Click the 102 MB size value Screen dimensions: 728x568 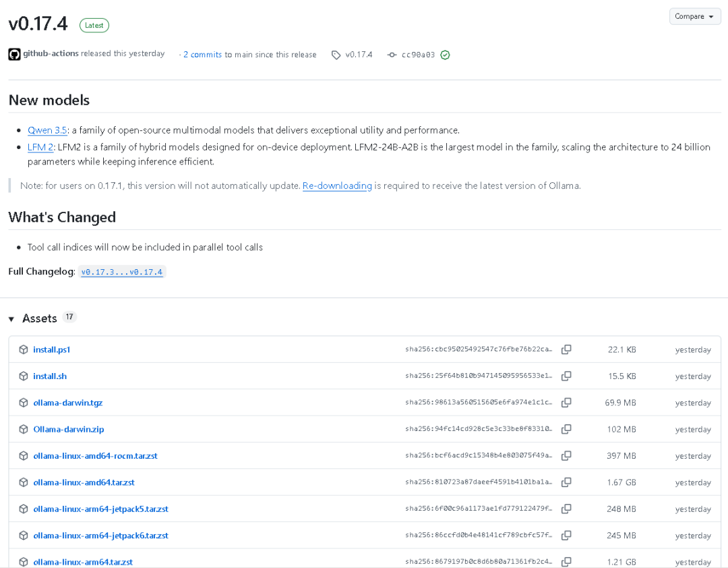pos(621,430)
